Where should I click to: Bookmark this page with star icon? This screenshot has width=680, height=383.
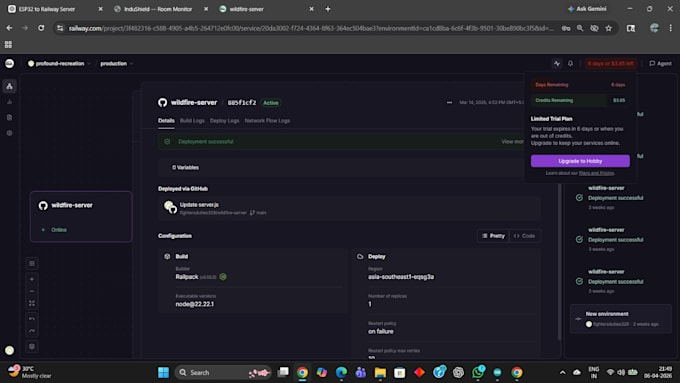point(608,28)
